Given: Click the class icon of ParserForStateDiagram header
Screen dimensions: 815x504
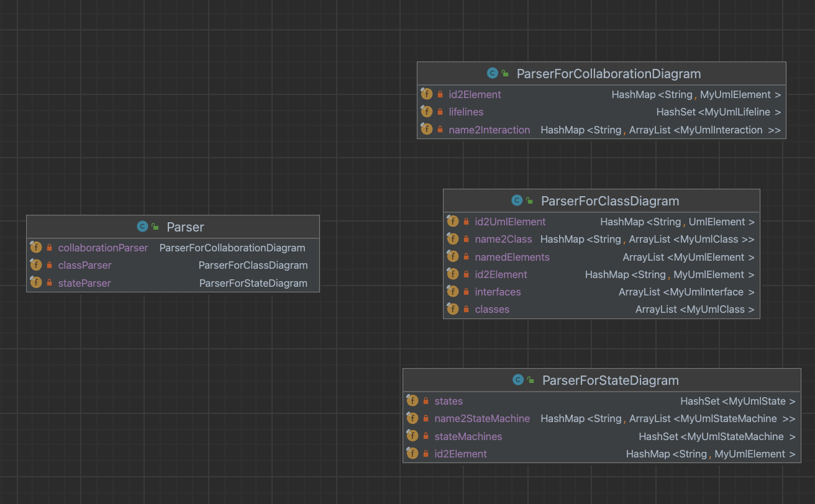Looking at the screenshot, I should 518,380.
